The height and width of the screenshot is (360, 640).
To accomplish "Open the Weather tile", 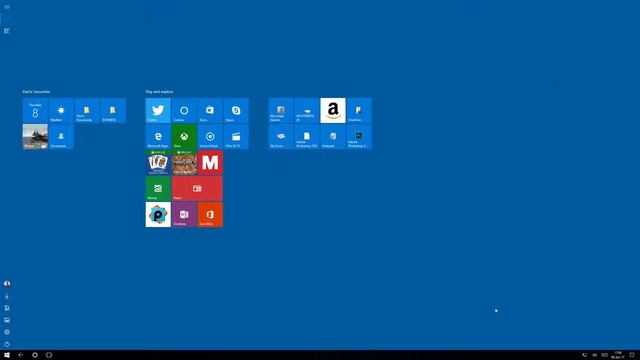I will click(x=61, y=110).
